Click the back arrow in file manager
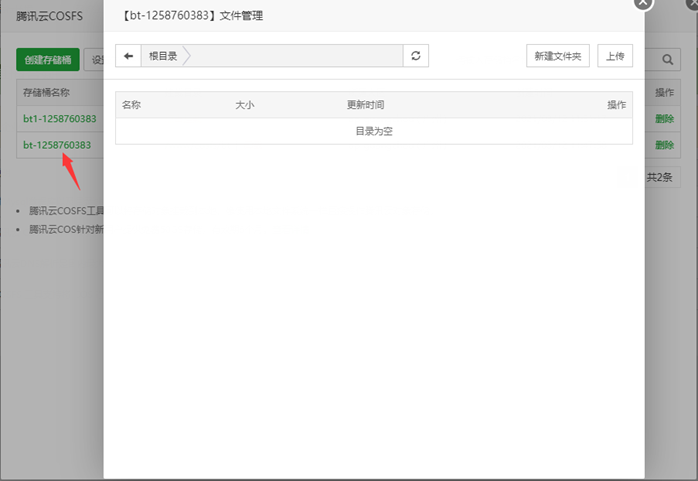 128,56
